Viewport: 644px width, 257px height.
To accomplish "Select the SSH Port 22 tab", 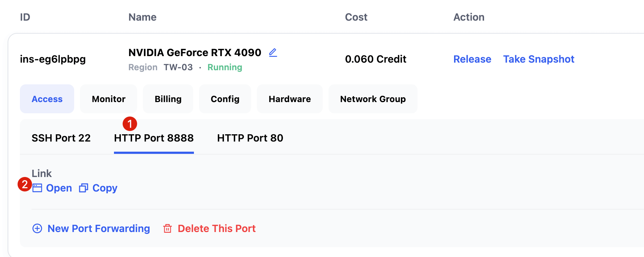I will coord(61,138).
